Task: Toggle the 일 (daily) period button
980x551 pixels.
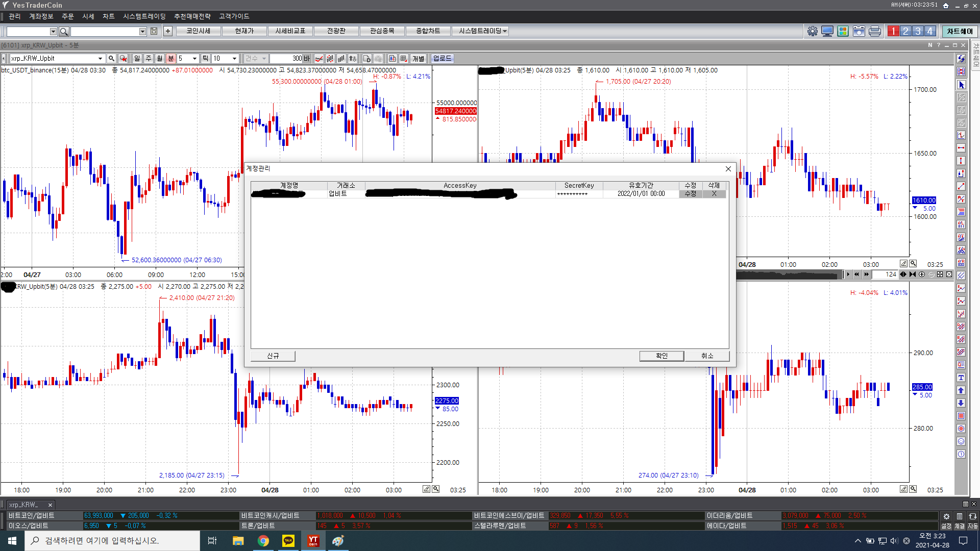Action: tap(137, 59)
